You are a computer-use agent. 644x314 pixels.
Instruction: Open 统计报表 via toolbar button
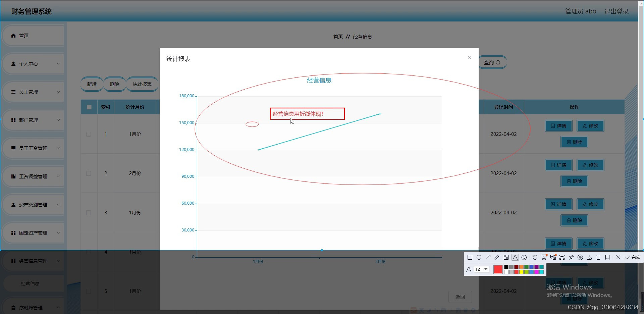pos(142,84)
